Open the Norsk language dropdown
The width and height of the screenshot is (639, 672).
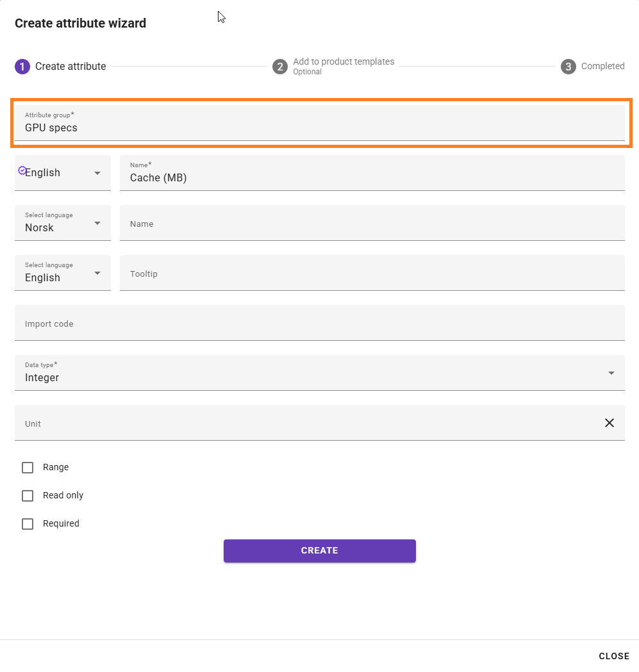[x=63, y=223]
